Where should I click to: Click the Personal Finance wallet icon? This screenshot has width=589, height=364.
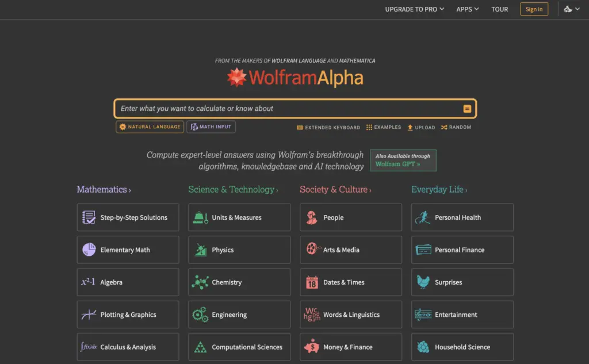tap(423, 250)
